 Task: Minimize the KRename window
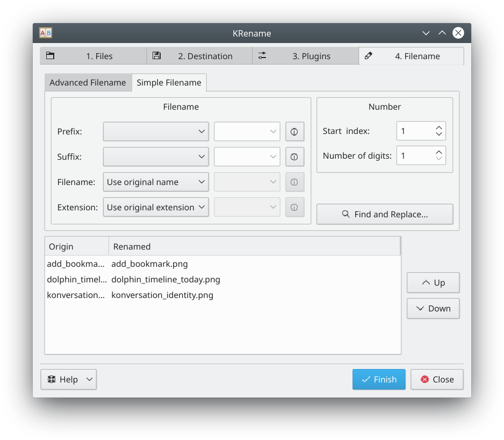coord(426,33)
